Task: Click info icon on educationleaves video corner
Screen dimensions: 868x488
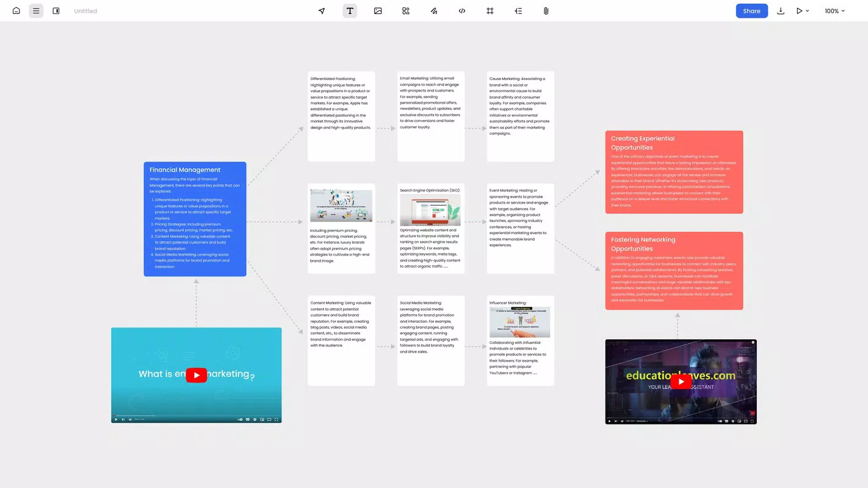Action: point(753,342)
